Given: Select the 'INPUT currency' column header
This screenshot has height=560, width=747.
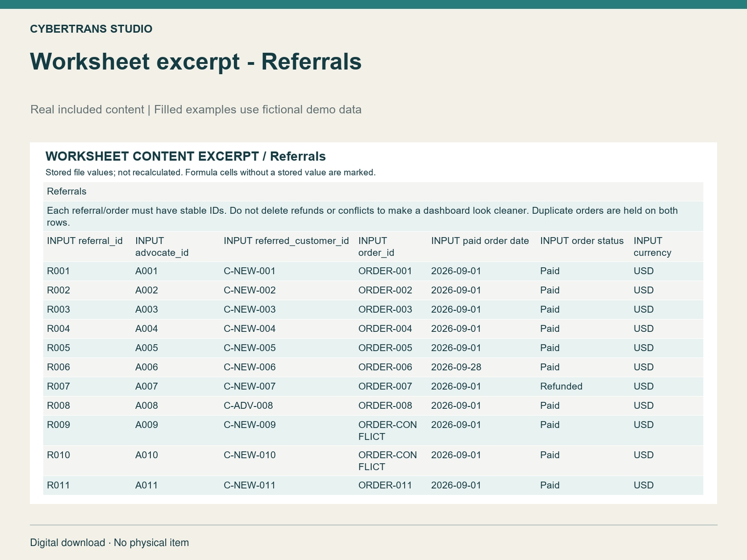Looking at the screenshot, I should click(x=652, y=247).
